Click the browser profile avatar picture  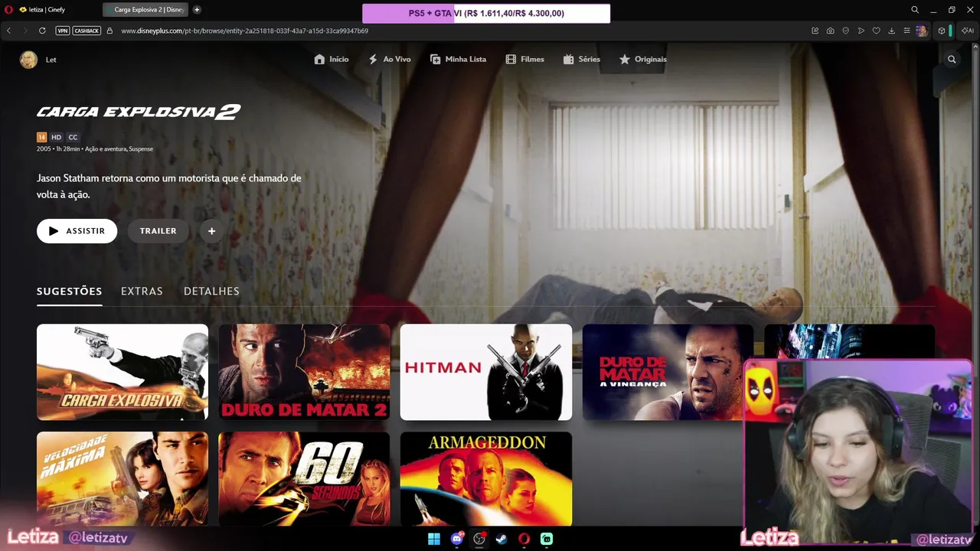(x=922, y=31)
